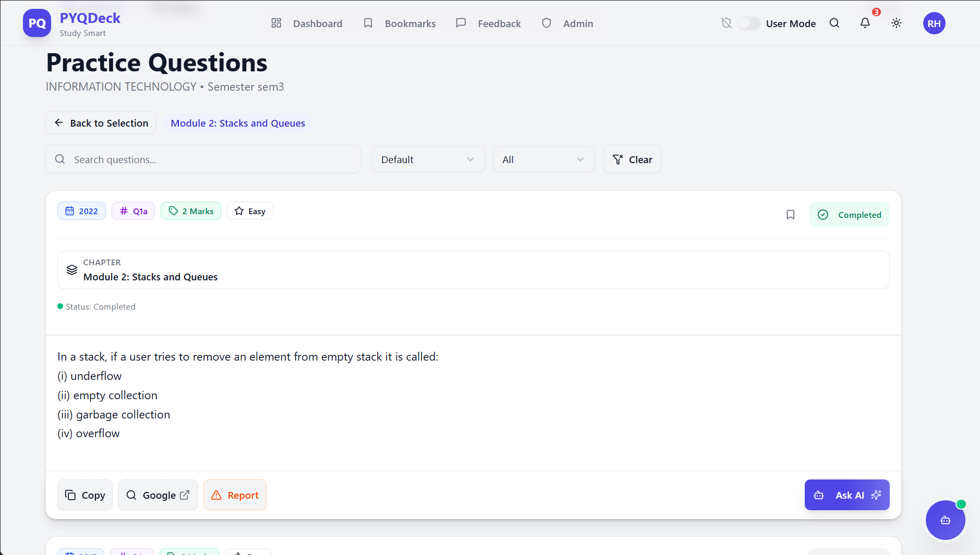Click the Feedback speech bubble icon
Screen dimensions: 980x555
[x=461, y=23]
